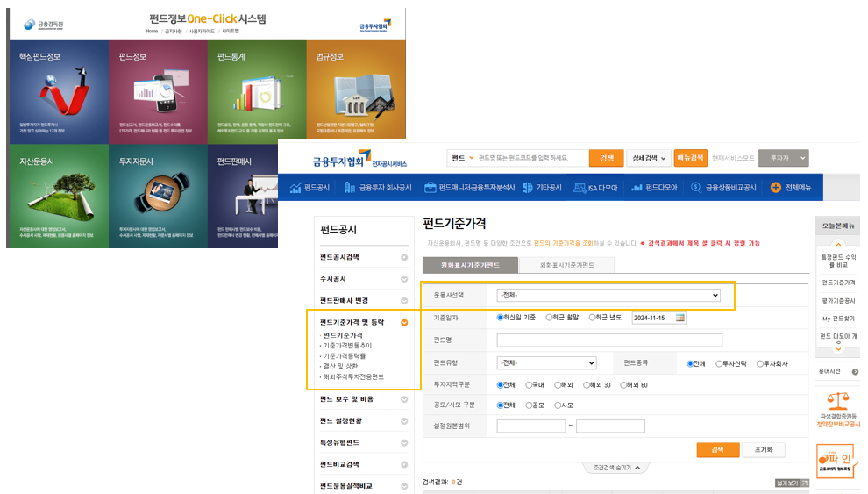Open the 기준가격변동추이 submenu item

[348, 346]
